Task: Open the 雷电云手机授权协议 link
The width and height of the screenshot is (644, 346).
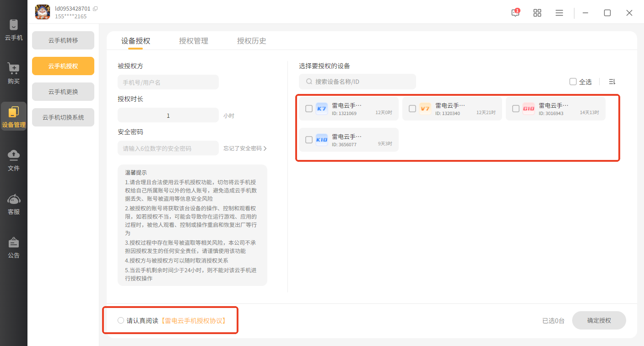Action: [x=193, y=320]
